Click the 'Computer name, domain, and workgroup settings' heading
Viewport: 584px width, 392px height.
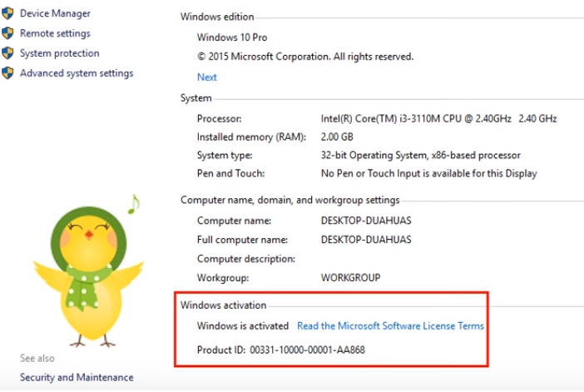coord(290,201)
